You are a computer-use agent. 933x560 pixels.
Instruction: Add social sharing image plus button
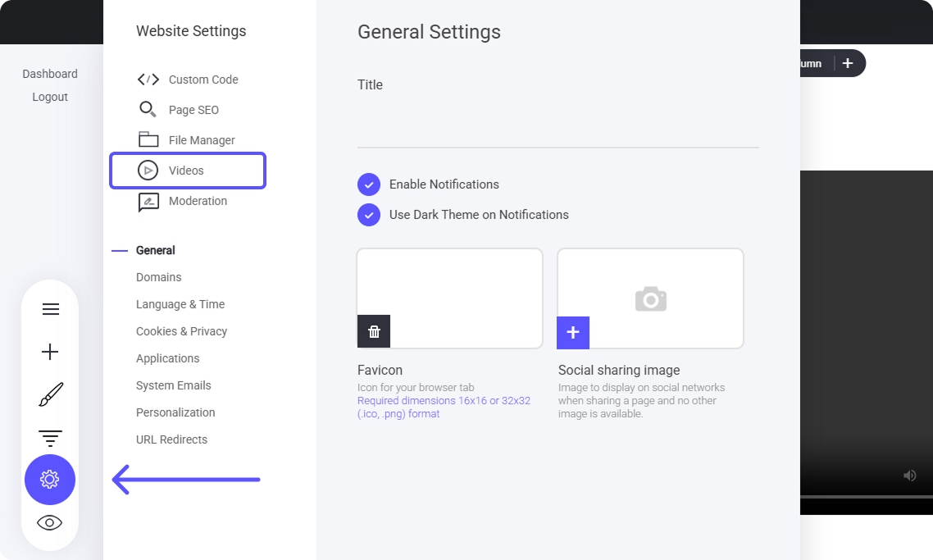pos(573,332)
